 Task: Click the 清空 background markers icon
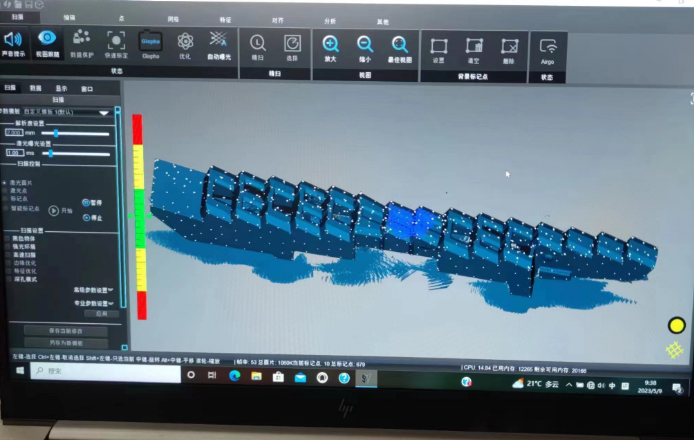pos(474,46)
